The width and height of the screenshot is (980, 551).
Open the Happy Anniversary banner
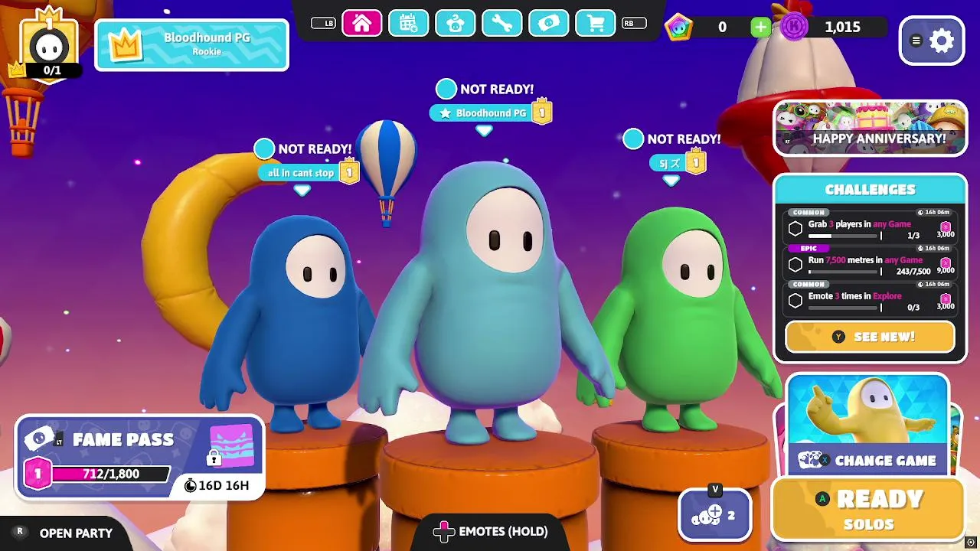[x=870, y=128]
